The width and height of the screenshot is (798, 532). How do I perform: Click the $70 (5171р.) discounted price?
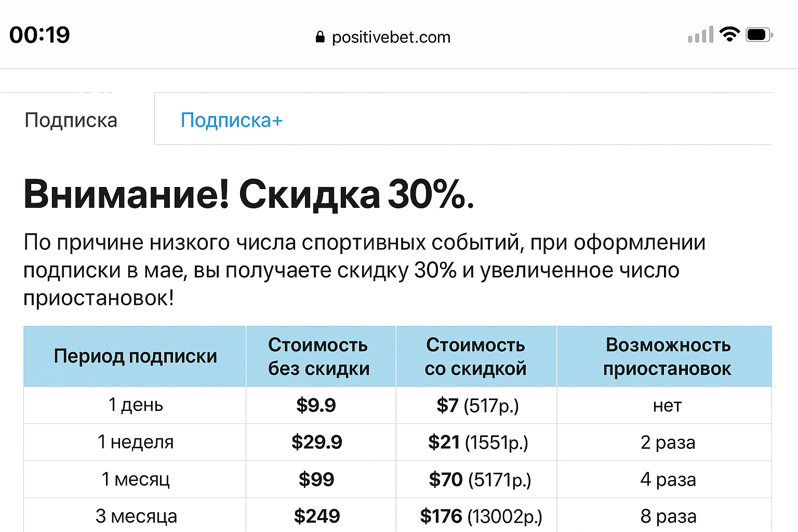(x=480, y=479)
